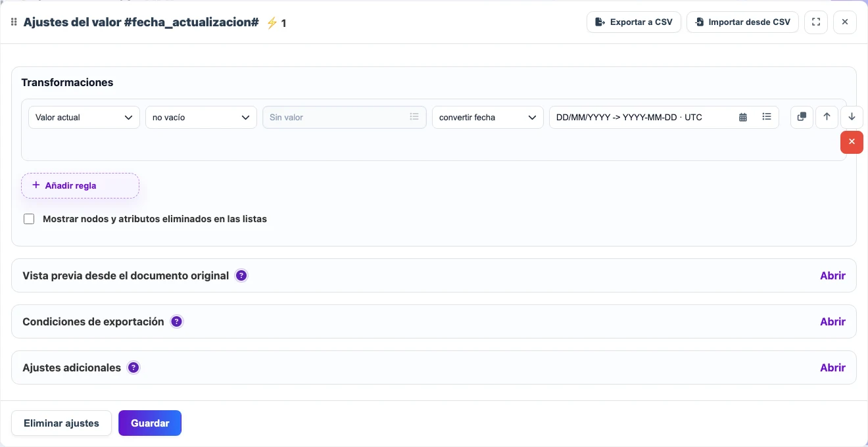The width and height of the screenshot is (868, 447).
Task: Move the transformation rule up
Action: click(827, 117)
